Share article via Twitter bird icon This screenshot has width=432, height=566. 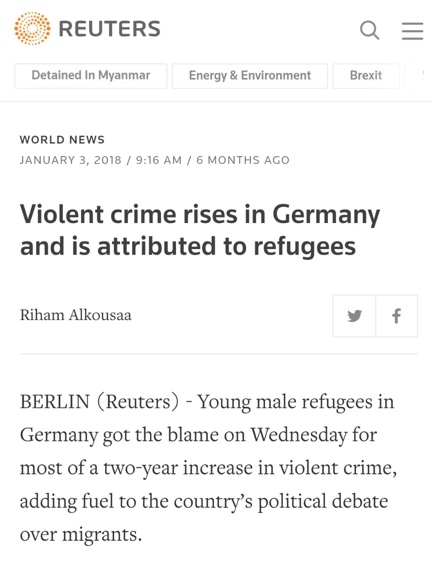(x=354, y=316)
